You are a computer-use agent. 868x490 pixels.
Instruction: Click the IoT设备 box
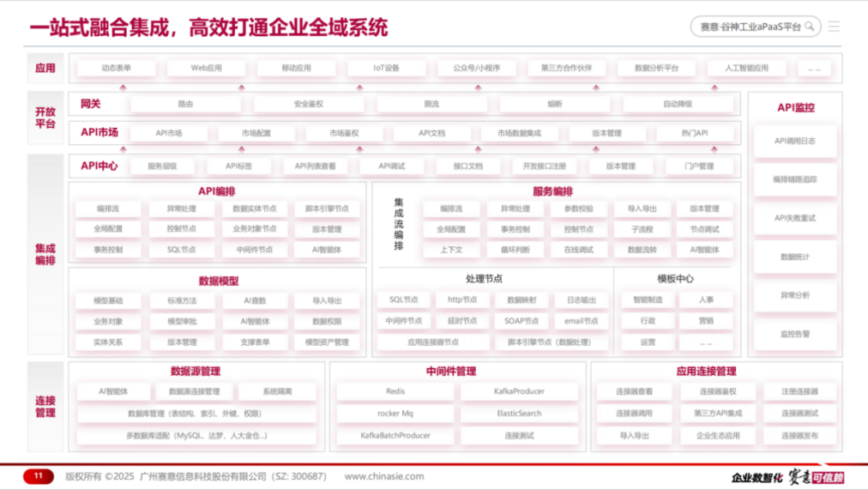pyautogui.click(x=386, y=68)
